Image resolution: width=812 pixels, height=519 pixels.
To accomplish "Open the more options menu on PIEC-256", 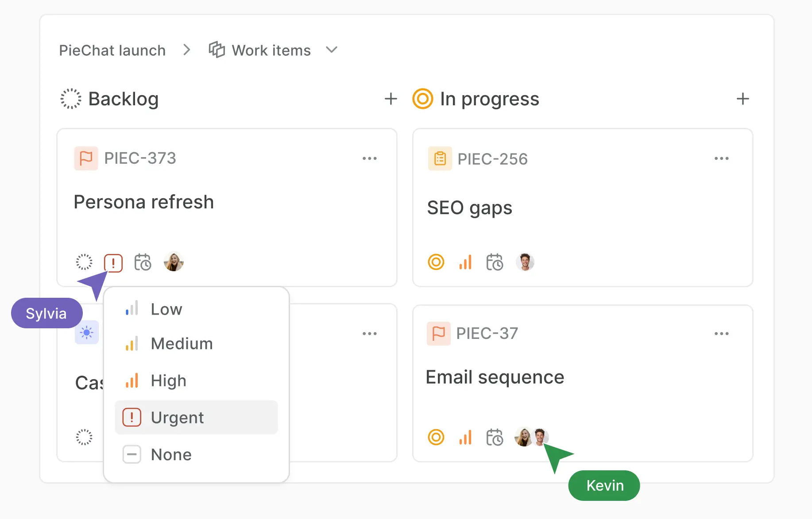I will pos(721,158).
